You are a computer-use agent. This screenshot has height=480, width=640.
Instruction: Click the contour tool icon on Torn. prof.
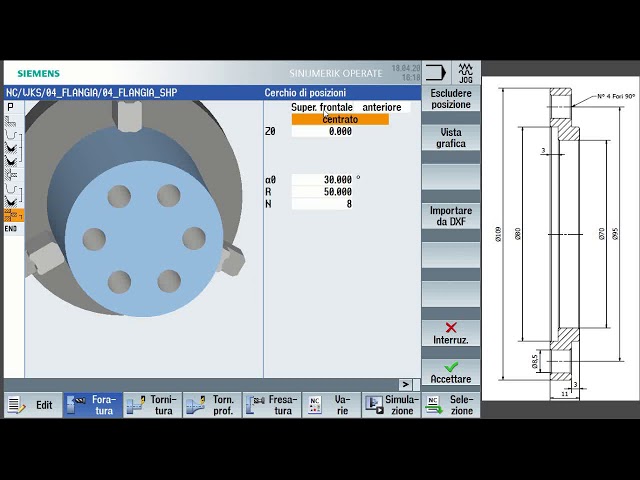[195, 405]
